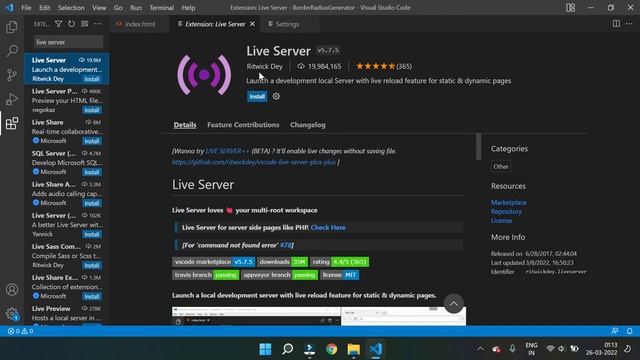Click the Ritwick Dey publisher name
The height and width of the screenshot is (360, 640).
[x=264, y=66]
